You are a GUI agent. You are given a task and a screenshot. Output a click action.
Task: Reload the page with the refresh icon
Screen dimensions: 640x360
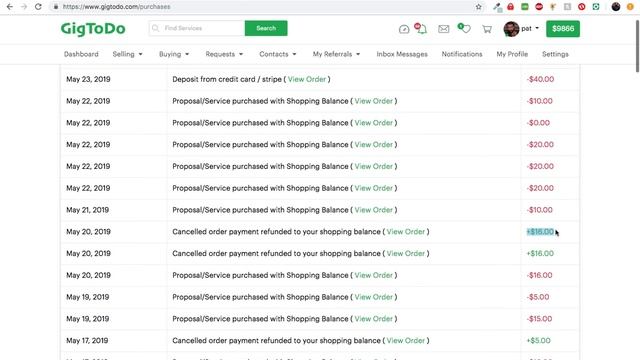tap(38, 7)
